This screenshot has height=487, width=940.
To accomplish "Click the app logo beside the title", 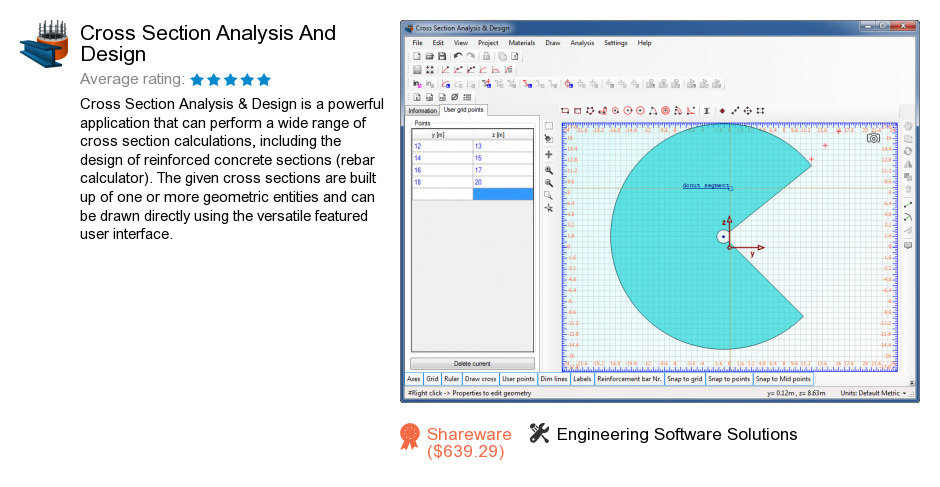I will tap(44, 44).
